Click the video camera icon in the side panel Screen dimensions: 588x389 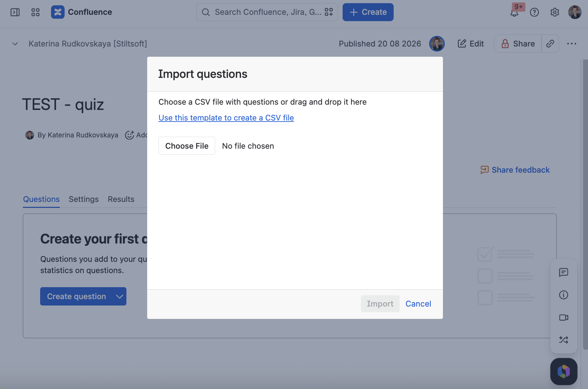point(564,317)
